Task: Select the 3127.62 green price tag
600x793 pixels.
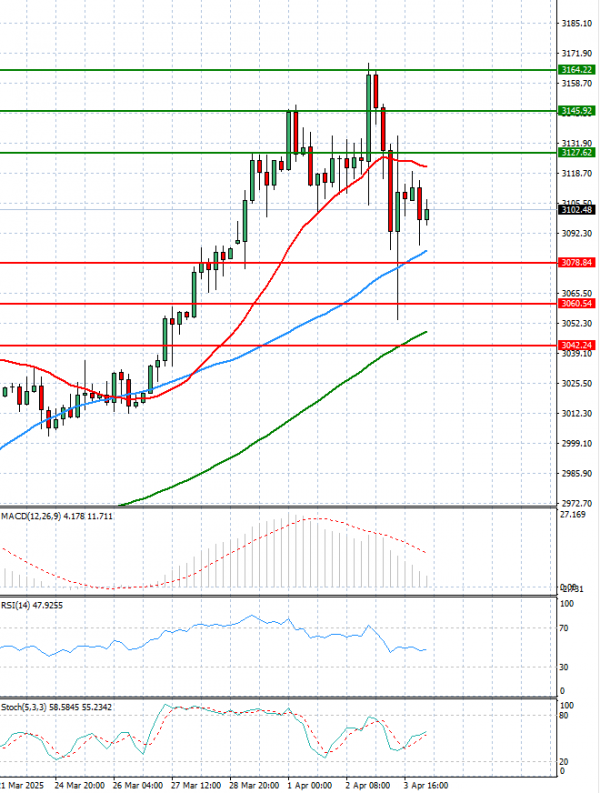Action: (x=578, y=153)
